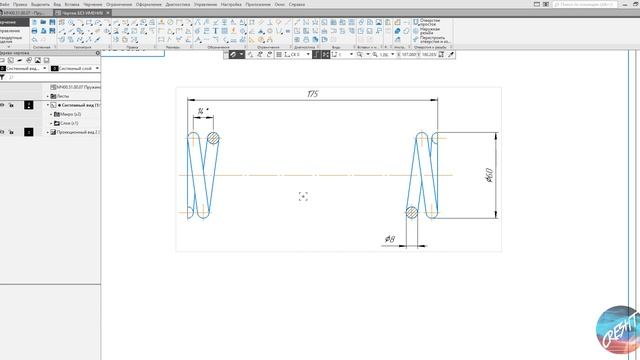Select the first dimension tool in Размеры
640x360 pixels.
162,22
